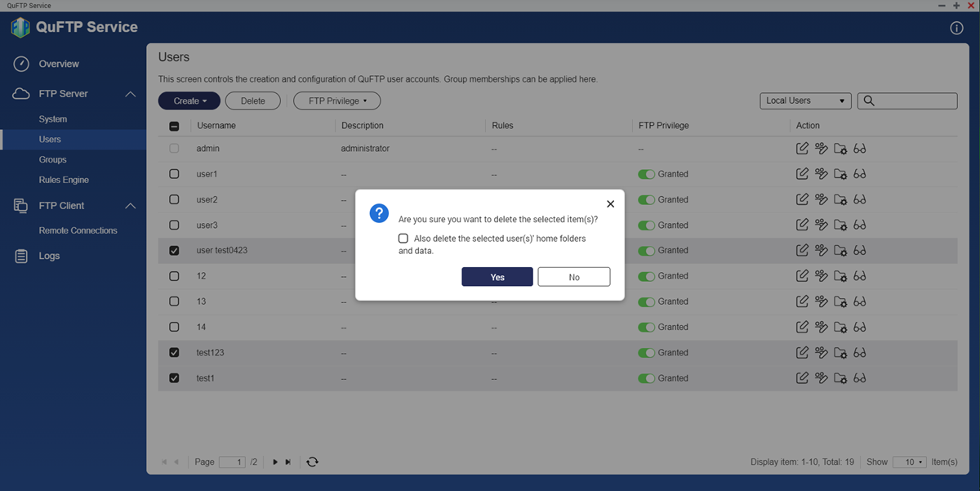Cancel deletion by clicking No
The width and height of the screenshot is (980, 491).
[574, 277]
